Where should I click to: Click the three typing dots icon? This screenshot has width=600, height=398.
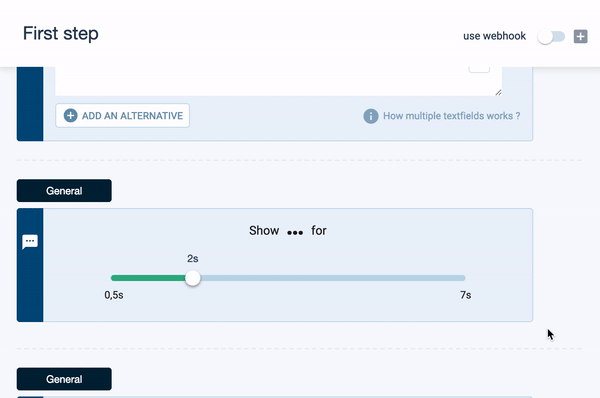pos(295,232)
